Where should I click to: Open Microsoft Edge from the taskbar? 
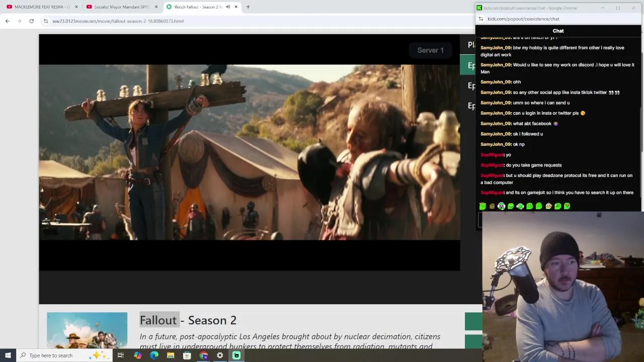click(154, 355)
